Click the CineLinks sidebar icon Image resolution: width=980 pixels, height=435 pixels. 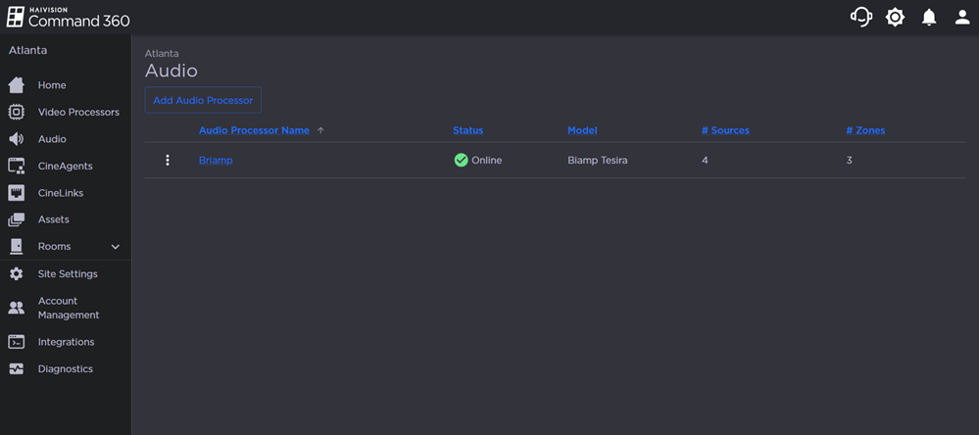(17, 193)
